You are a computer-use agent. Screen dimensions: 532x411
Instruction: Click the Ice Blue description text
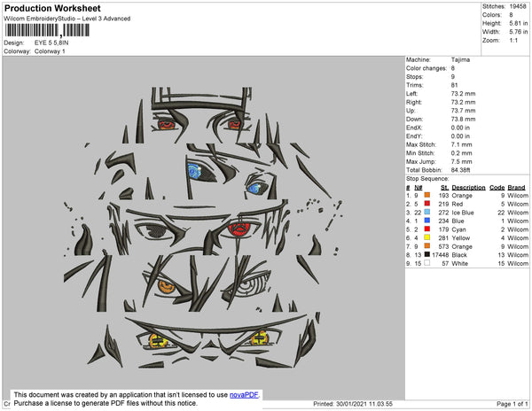coord(463,213)
